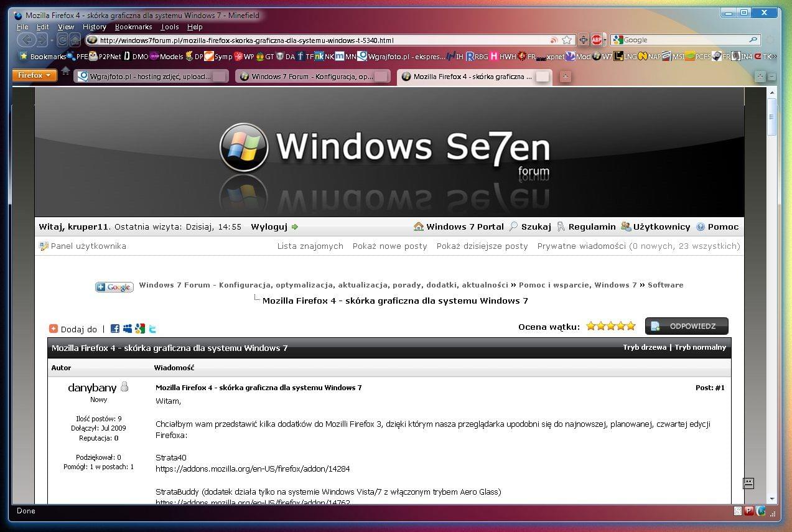Open the History menu

click(x=95, y=27)
